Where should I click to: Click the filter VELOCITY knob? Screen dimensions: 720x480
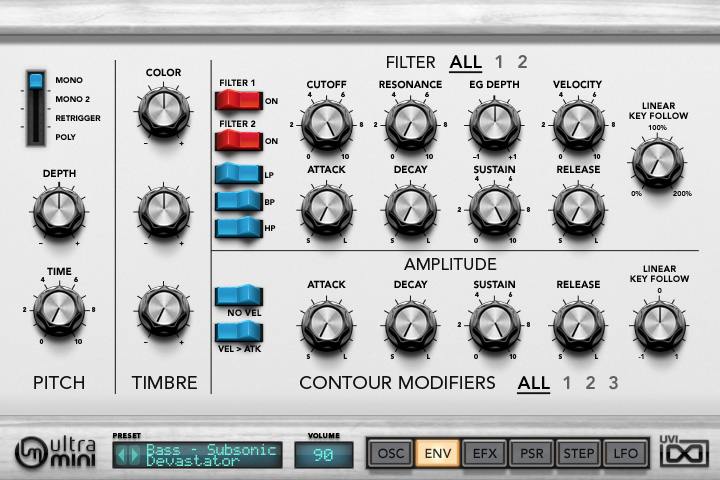point(579,124)
